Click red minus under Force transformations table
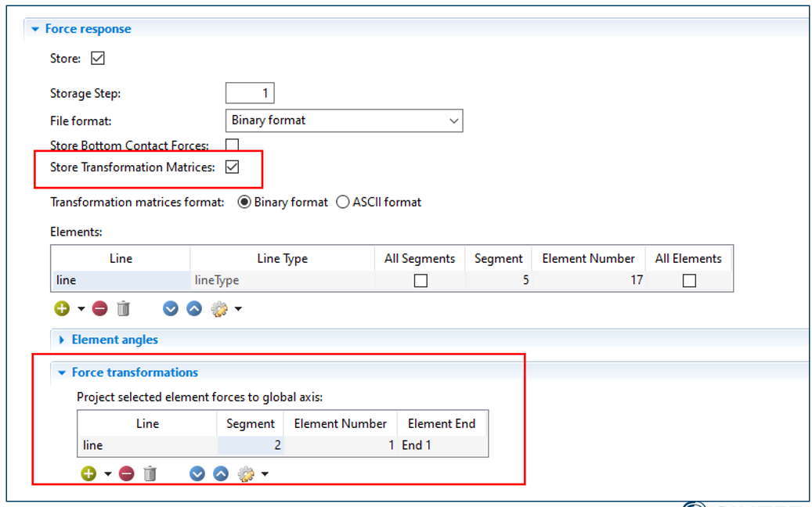Image resolution: width=812 pixels, height=507 pixels. 127,474
